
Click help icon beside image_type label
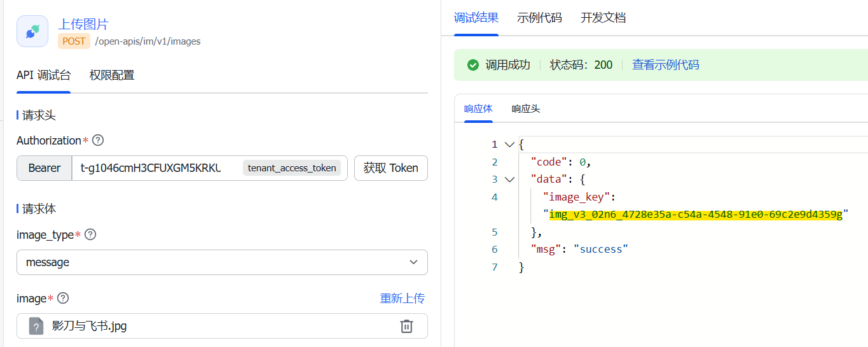[90, 235]
